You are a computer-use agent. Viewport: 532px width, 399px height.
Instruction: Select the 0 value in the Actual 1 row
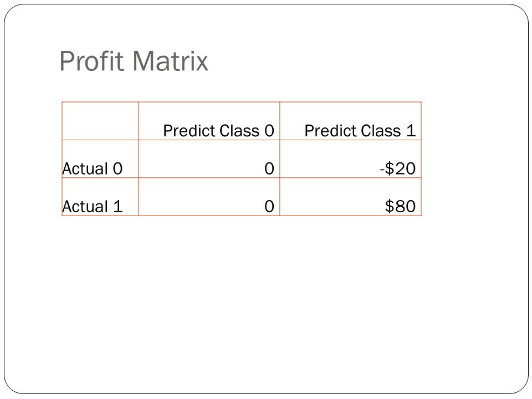pos(209,197)
